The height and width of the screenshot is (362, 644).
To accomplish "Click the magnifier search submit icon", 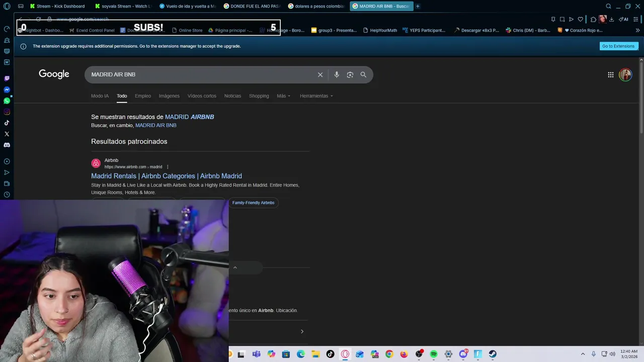I will 363,74.
